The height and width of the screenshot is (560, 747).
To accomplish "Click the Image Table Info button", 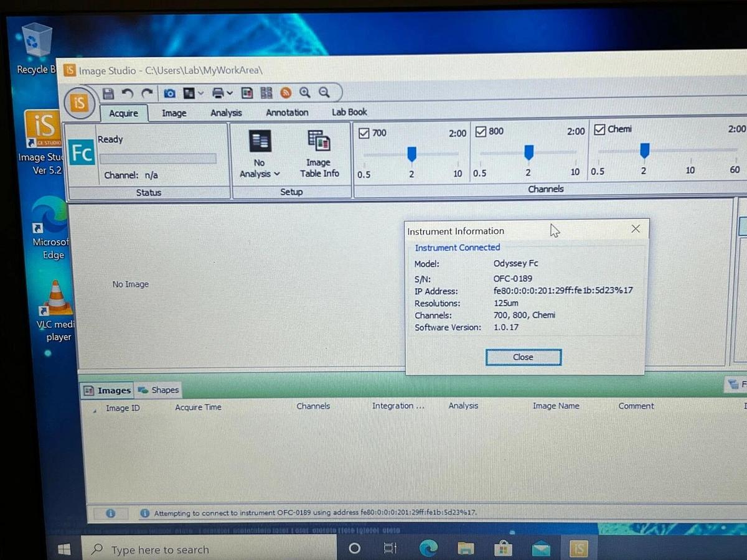I will click(x=319, y=155).
